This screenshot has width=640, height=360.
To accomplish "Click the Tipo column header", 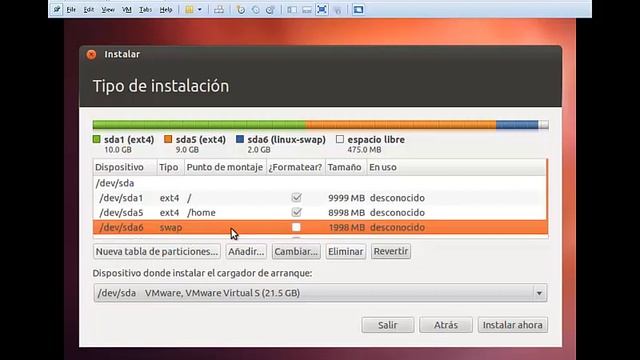I will coord(171,167).
